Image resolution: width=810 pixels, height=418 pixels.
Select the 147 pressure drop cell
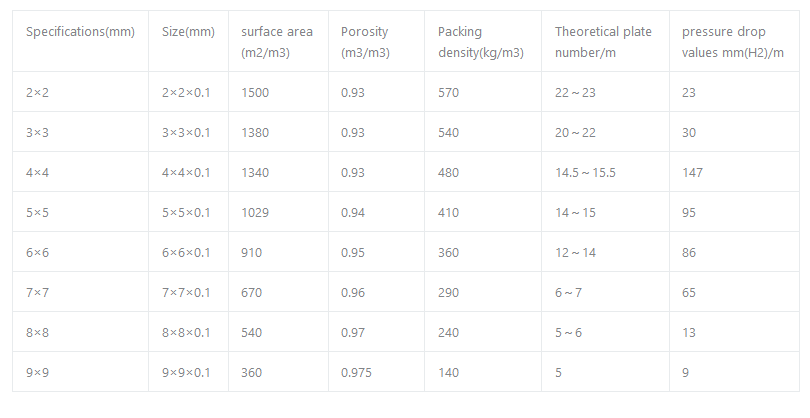(x=692, y=172)
